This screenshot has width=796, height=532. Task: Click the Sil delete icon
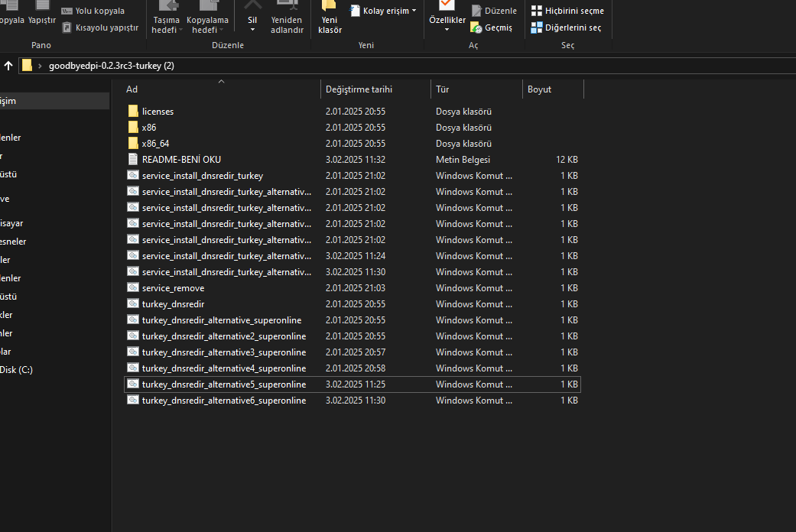(x=252, y=6)
